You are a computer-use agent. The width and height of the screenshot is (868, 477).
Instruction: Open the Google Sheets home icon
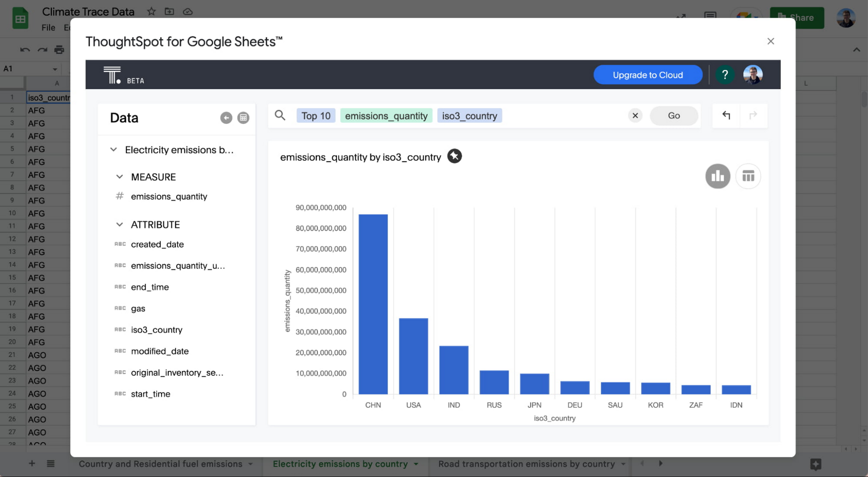tap(20, 18)
